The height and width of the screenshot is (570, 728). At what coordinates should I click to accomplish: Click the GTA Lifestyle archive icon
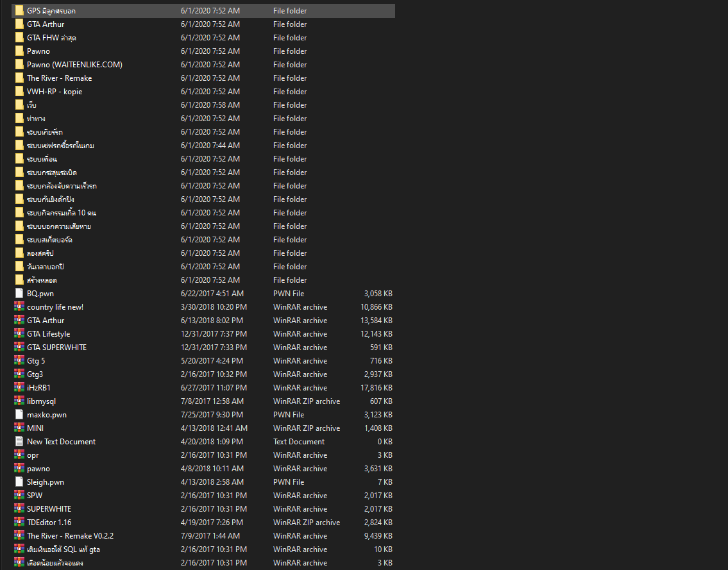tap(19, 334)
